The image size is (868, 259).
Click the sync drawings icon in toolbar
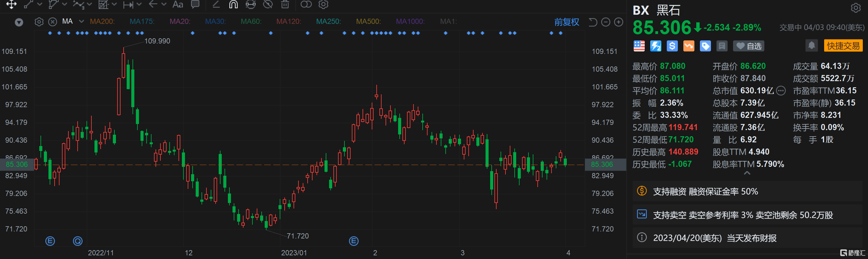click(251, 4)
